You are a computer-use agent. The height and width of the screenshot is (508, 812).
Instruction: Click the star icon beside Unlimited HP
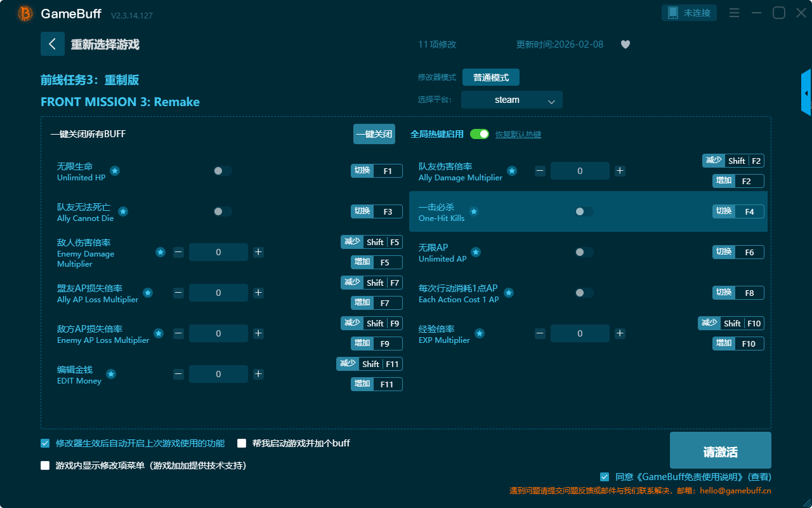[115, 171]
